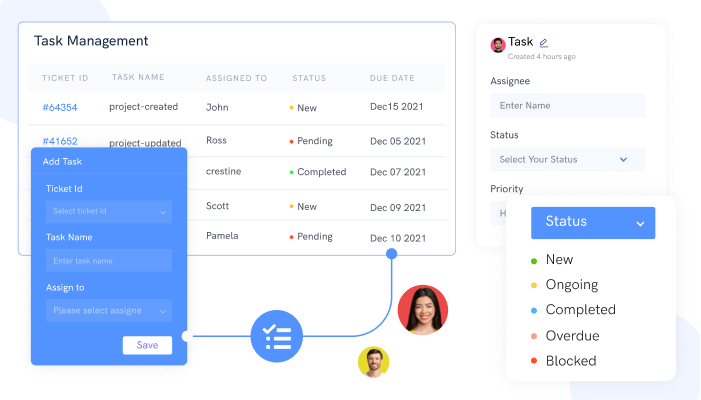Click the checklist icon in blue circle

click(x=277, y=336)
